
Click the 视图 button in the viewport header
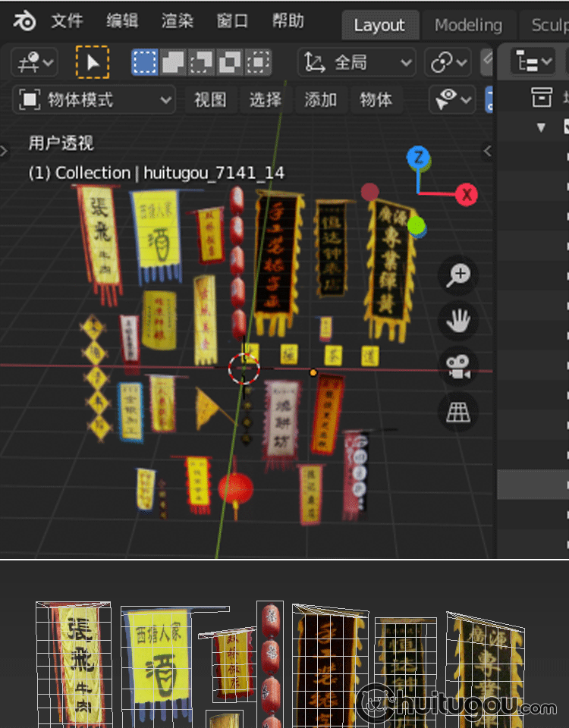pyautogui.click(x=210, y=99)
